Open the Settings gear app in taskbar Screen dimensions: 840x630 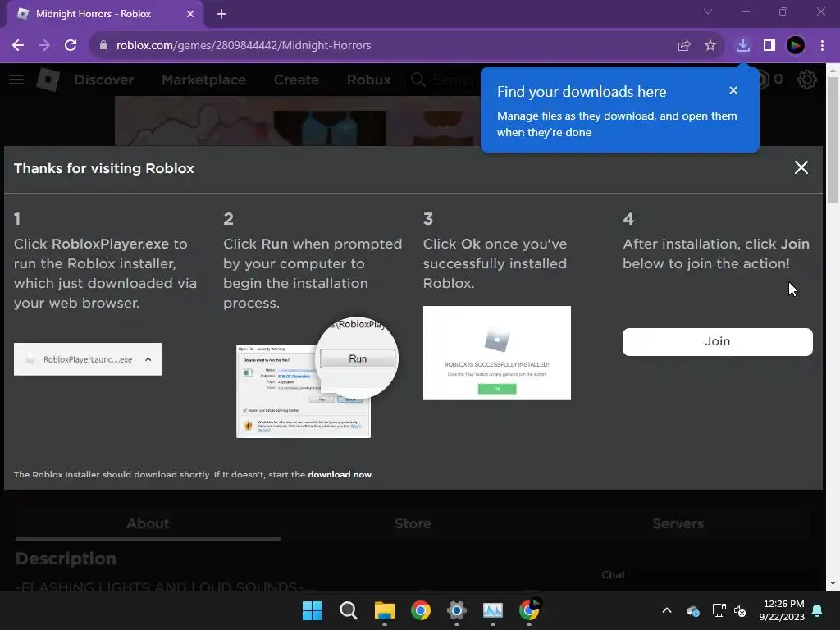tap(456, 610)
